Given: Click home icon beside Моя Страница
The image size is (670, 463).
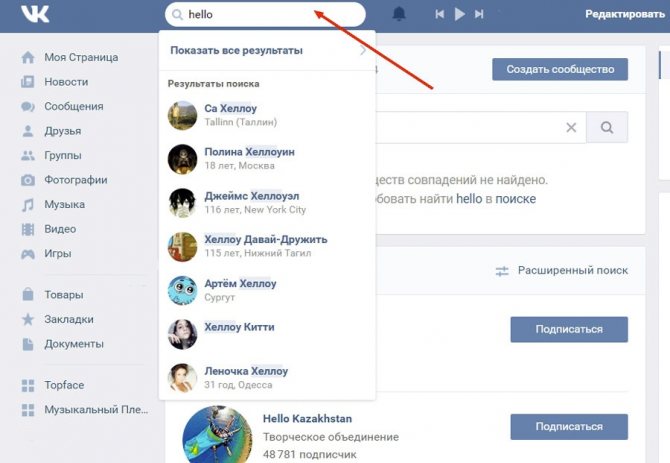Looking at the screenshot, I should (x=28, y=57).
